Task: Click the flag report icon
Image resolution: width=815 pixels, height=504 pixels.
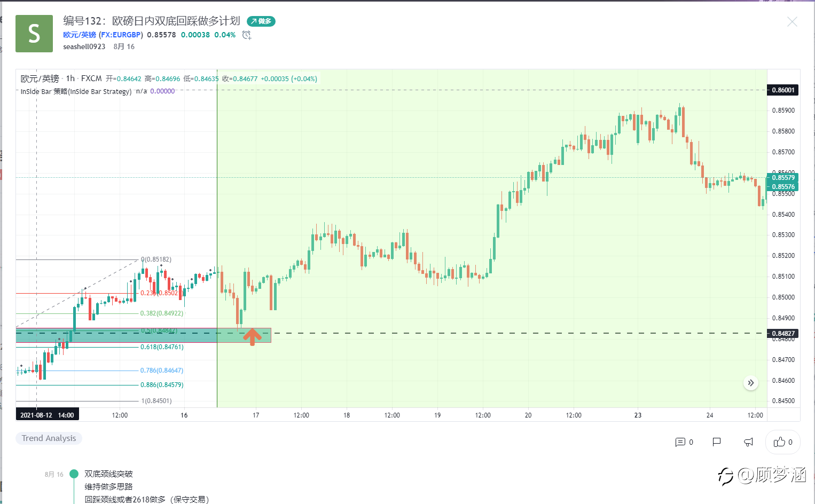Action: coord(717,442)
